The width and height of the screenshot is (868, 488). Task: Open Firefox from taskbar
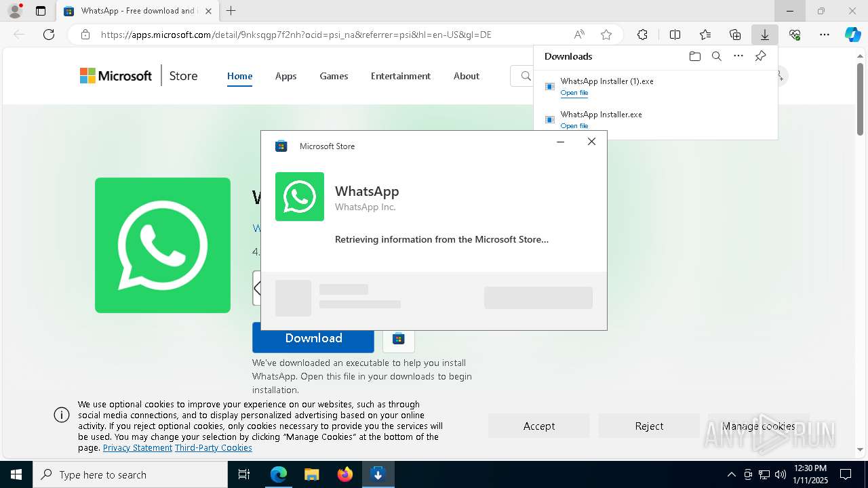[345, 474]
